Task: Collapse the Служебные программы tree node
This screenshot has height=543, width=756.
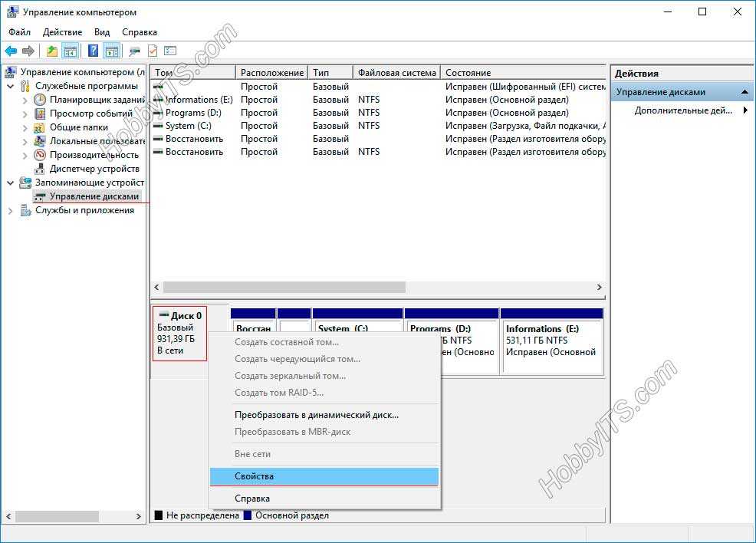Action: [x=11, y=86]
